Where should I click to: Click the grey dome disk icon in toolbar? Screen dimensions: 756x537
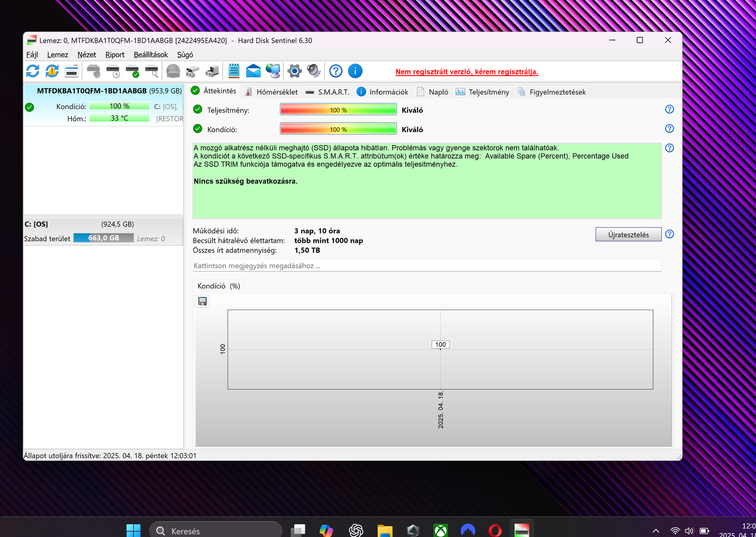pyautogui.click(x=173, y=71)
